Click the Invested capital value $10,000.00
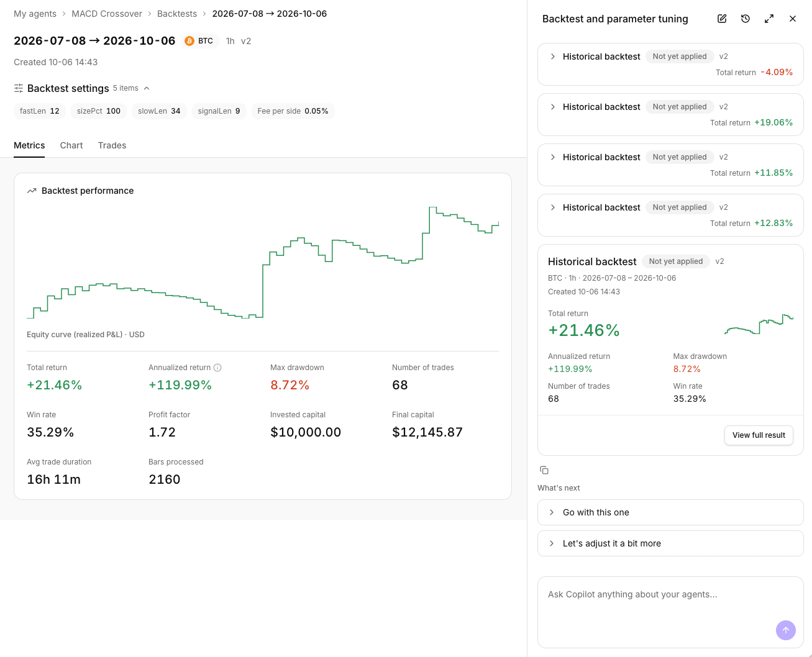 (x=306, y=432)
